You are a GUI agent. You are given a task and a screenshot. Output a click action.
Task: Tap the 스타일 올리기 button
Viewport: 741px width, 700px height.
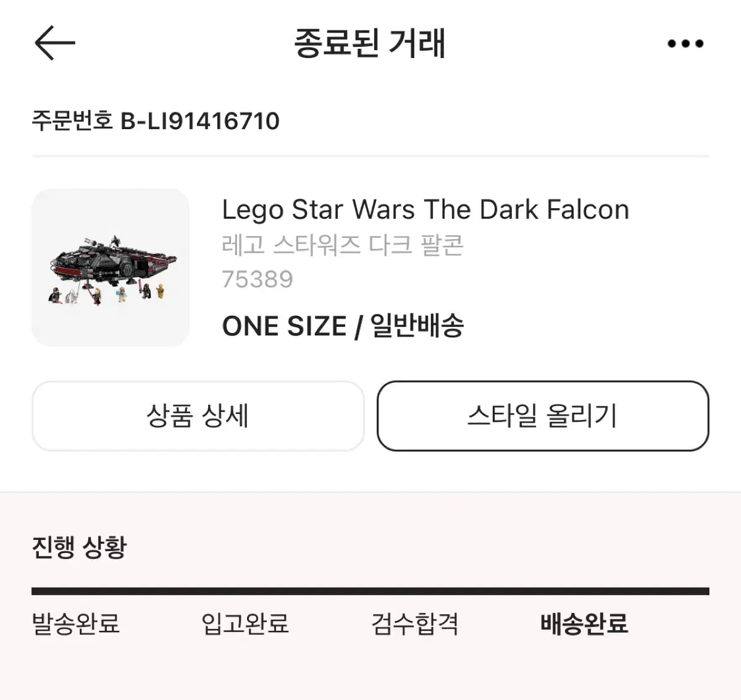[x=543, y=416]
